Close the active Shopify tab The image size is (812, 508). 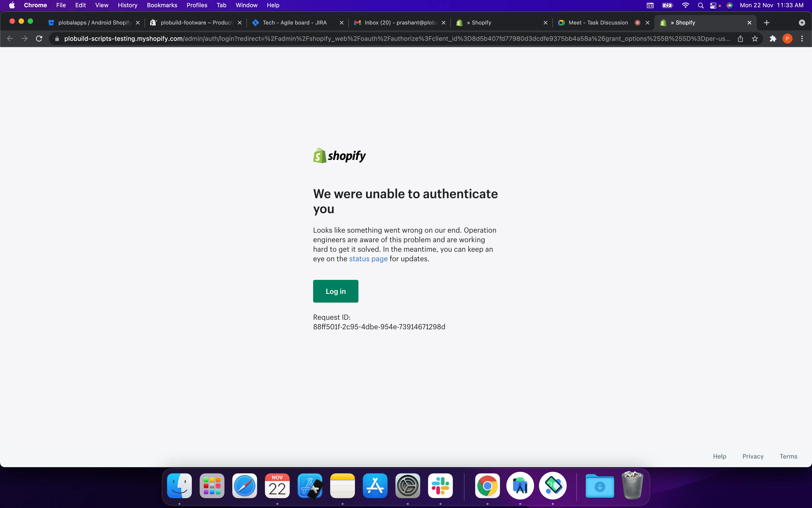pos(749,22)
